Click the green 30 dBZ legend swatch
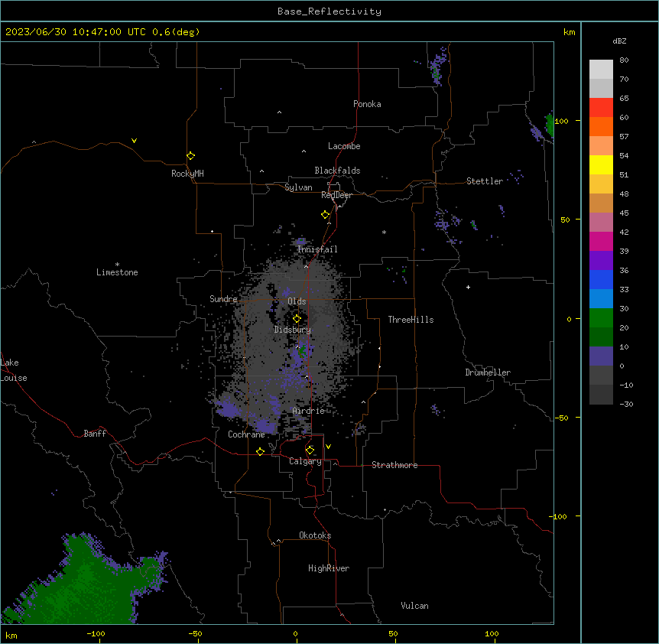The image size is (659, 644). click(x=601, y=318)
